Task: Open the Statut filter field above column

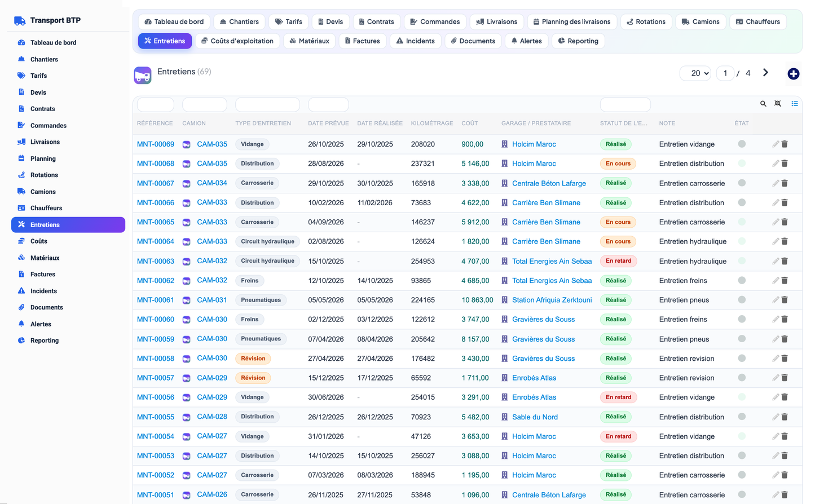Action: pyautogui.click(x=625, y=104)
